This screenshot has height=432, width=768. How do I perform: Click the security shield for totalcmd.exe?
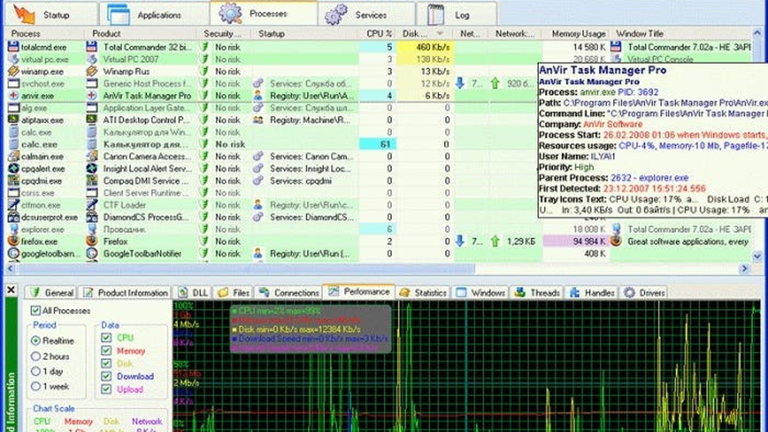[205, 47]
